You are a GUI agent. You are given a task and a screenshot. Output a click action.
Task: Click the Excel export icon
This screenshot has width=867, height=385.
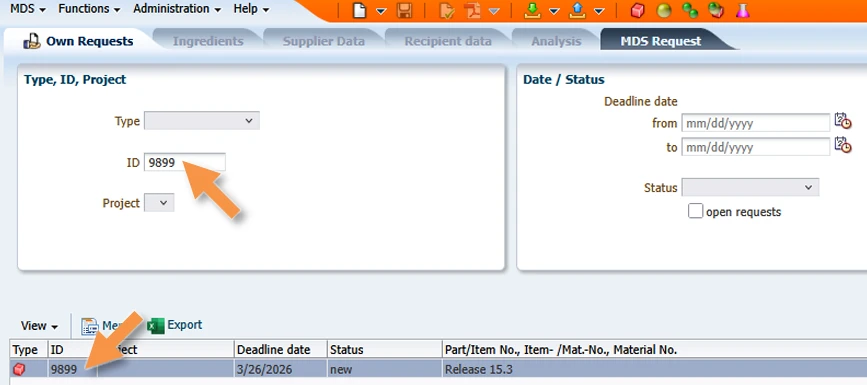(156, 326)
